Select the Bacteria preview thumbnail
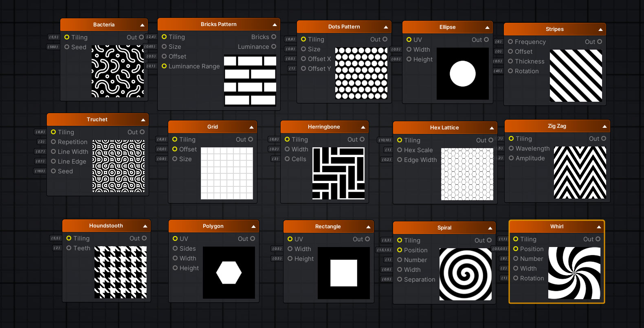644x328 pixels. pos(118,71)
